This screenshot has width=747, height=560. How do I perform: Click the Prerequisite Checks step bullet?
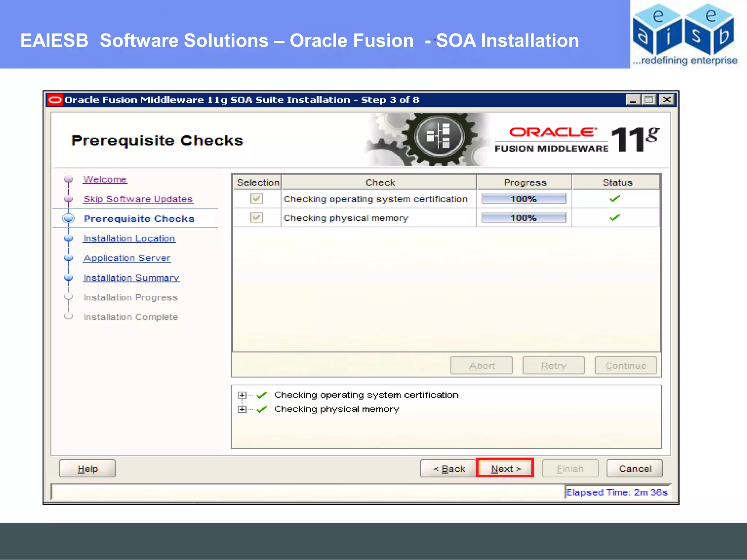(x=68, y=218)
